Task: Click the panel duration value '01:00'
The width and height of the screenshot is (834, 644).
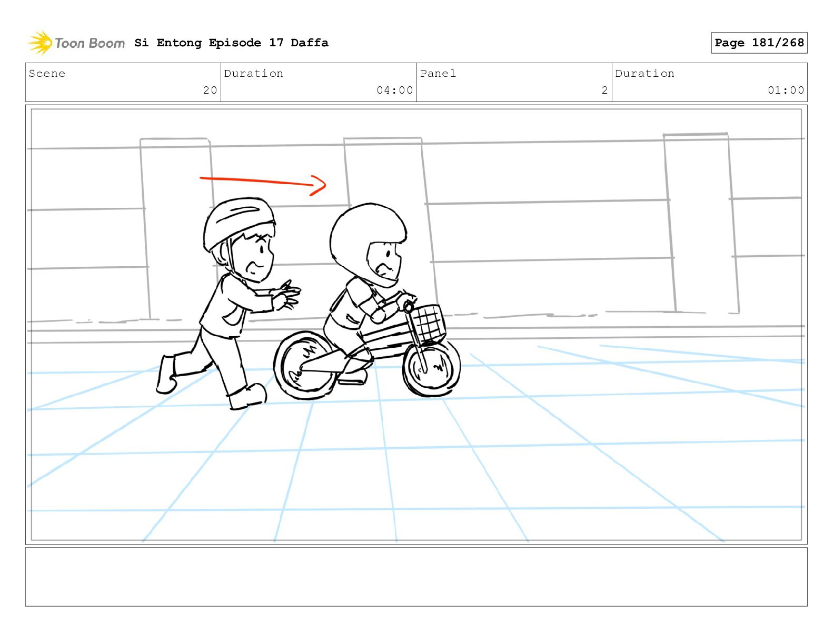Action: point(786,90)
